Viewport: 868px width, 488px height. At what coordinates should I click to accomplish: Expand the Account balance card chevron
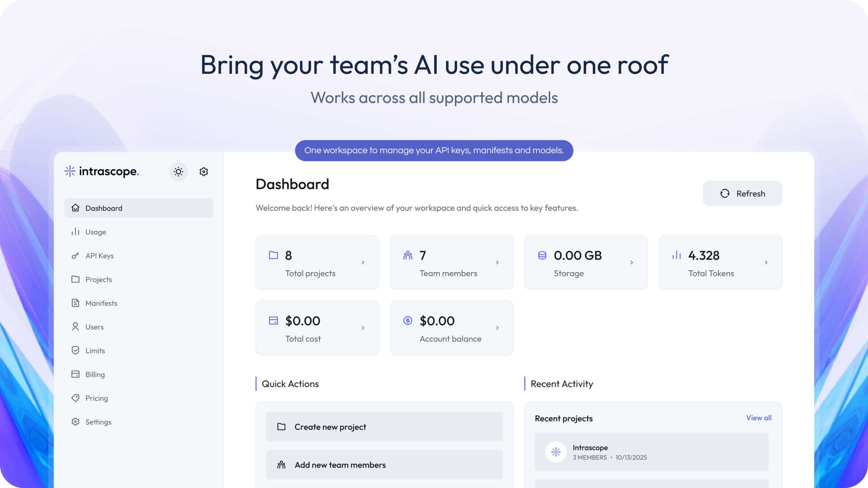click(x=497, y=328)
